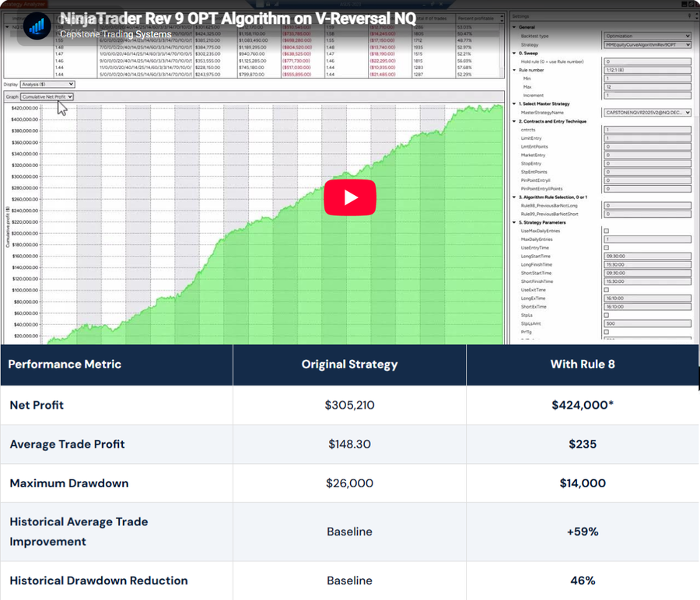Click the StopEntry value field
This screenshot has height=600, width=700.
pyautogui.click(x=647, y=163)
